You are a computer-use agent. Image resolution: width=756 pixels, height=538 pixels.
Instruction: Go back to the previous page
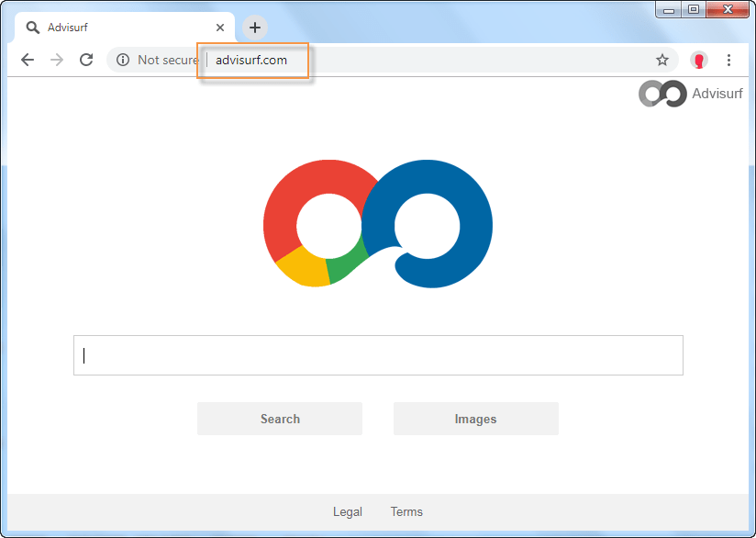tap(28, 60)
